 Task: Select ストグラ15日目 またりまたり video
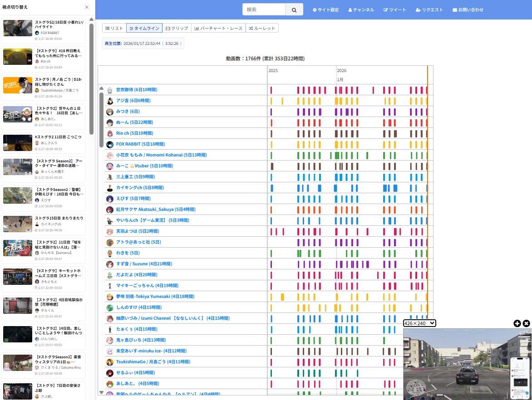tap(44, 224)
